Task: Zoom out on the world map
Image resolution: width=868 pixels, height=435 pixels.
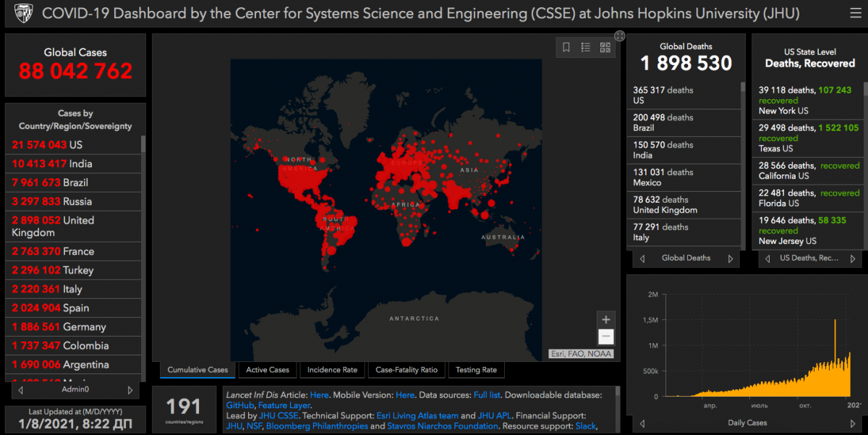Action: [x=606, y=337]
